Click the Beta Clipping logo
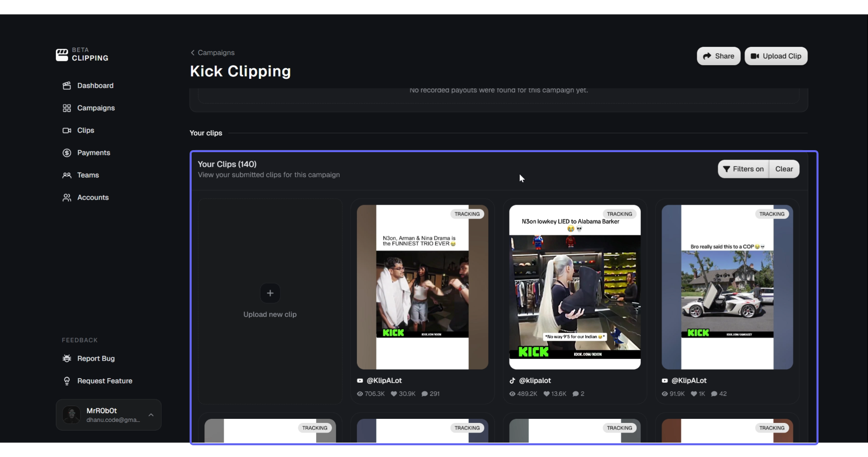The height and width of the screenshot is (457, 868). (x=82, y=54)
